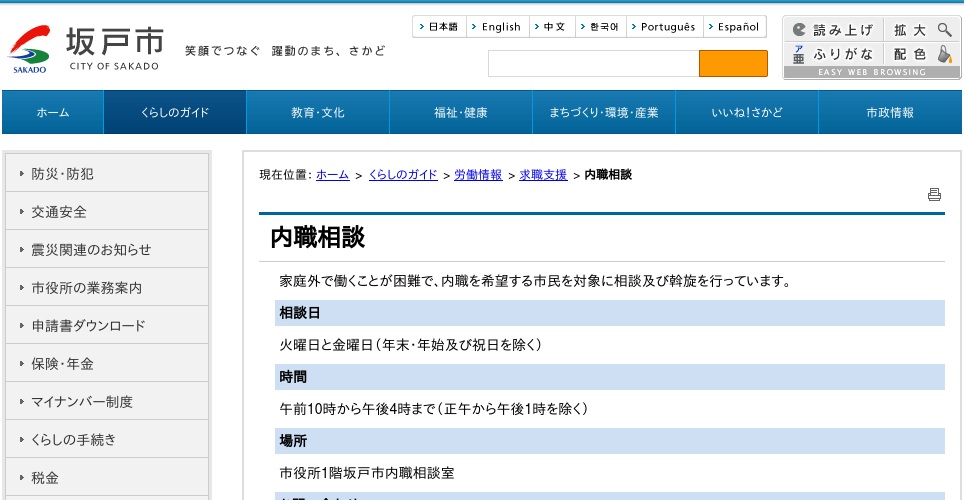Activate the 読み上げ read-aloud tool
The image size is (965, 500).
[833, 30]
